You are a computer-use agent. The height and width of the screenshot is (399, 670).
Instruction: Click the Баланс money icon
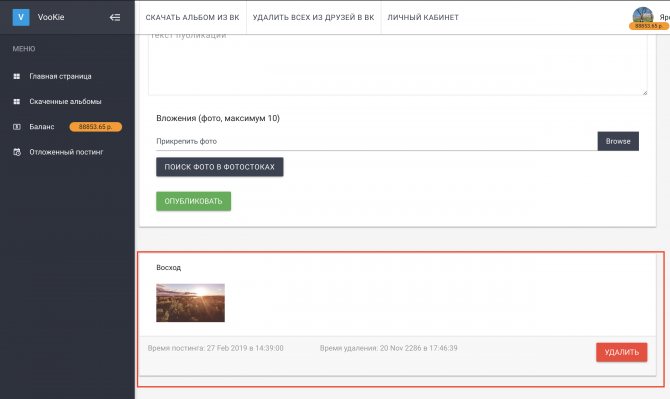tap(17, 127)
